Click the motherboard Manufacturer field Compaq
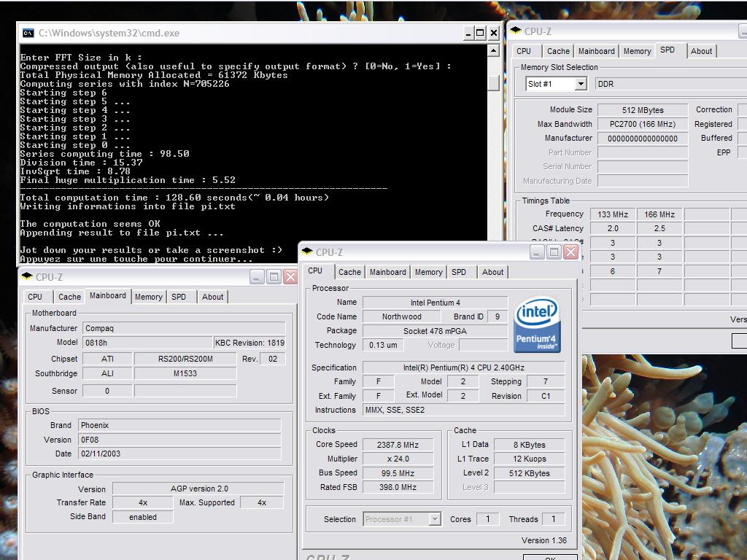The width and height of the screenshot is (747, 560). pyautogui.click(x=184, y=329)
